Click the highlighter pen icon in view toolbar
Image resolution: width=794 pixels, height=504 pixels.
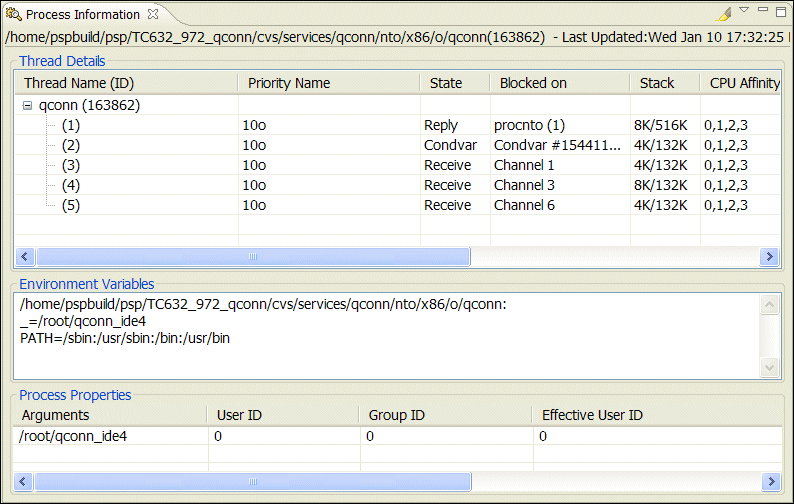(x=724, y=14)
